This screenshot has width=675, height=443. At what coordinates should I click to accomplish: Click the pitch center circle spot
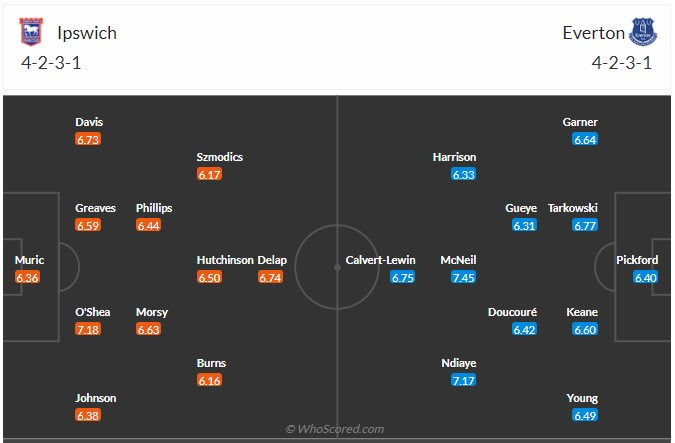click(x=337, y=267)
